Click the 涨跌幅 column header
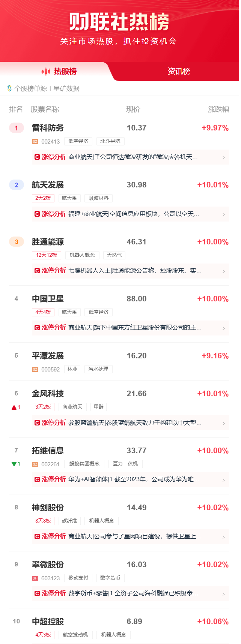This screenshot has width=241, height=644. tap(218, 109)
